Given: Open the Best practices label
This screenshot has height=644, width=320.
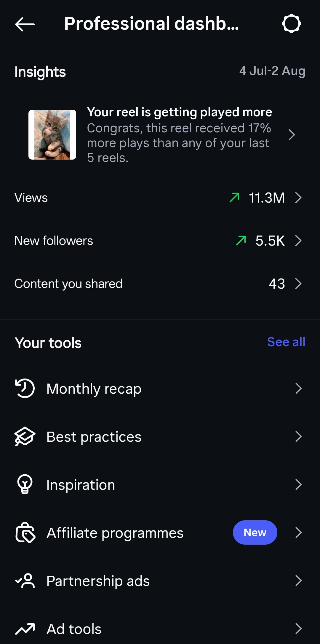Looking at the screenshot, I should click(94, 437).
